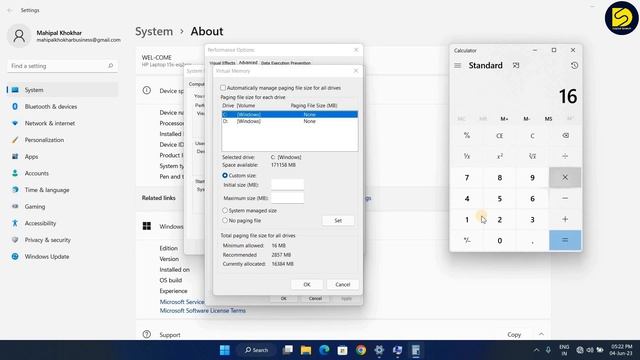Show hidden system tray icons chevron
Screen dimensions: 640x360
(x=536, y=350)
